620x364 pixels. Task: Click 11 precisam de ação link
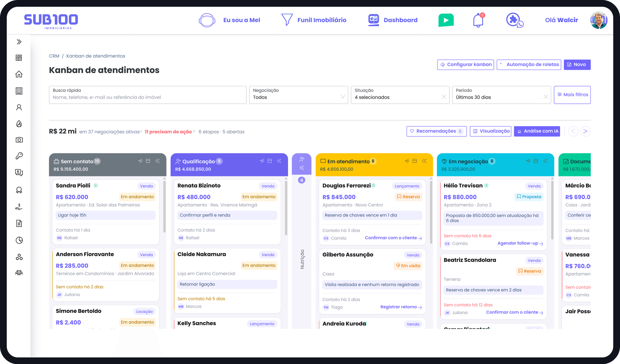click(x=168, y=132)
